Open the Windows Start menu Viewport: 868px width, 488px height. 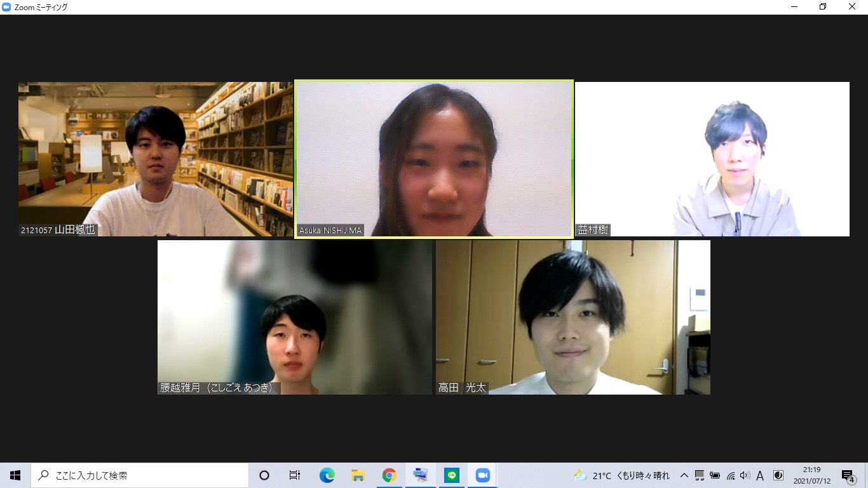(15, 475)
